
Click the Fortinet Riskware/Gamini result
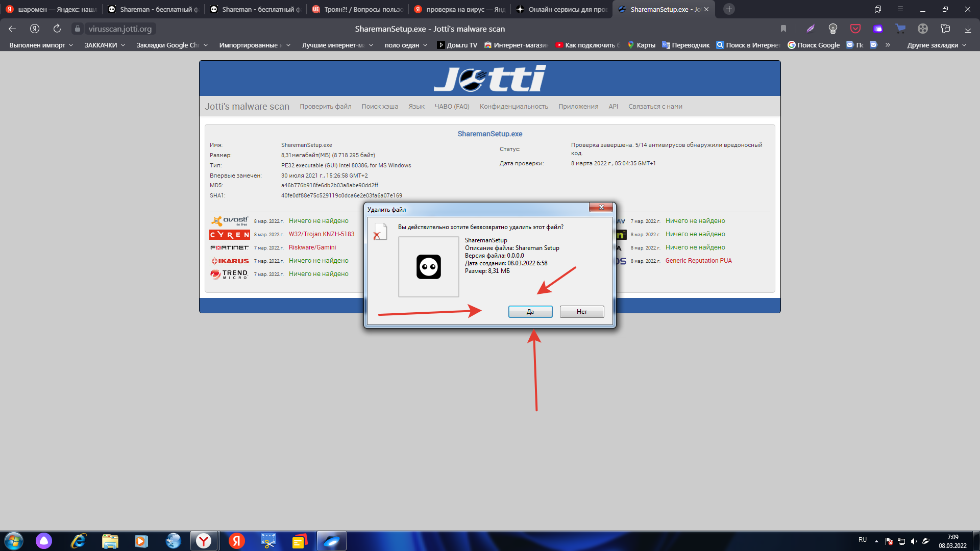pos(312,247)
